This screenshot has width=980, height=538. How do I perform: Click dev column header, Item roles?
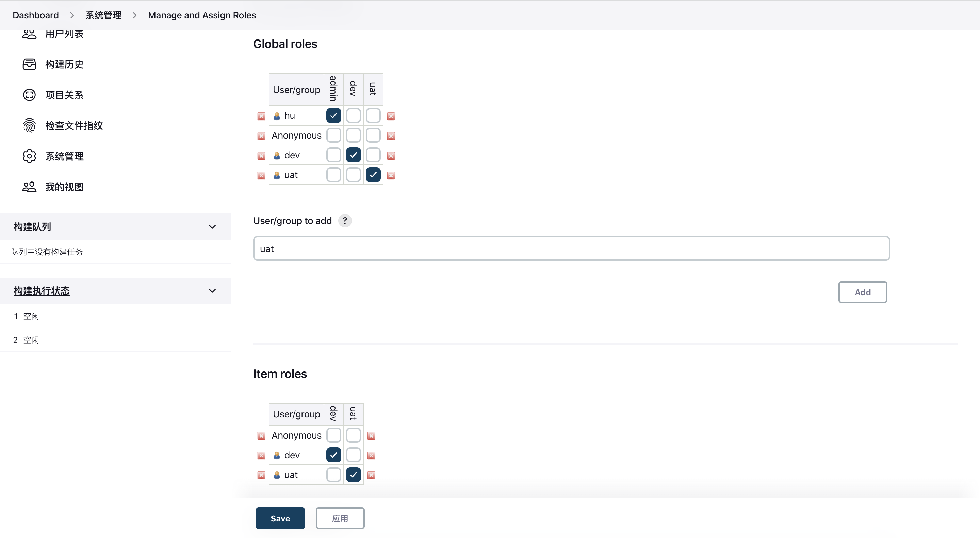point(333,414)
